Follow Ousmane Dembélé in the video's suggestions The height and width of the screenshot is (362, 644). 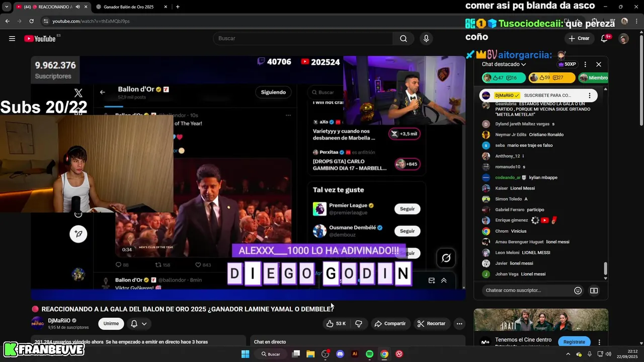(x=407, y=231)
